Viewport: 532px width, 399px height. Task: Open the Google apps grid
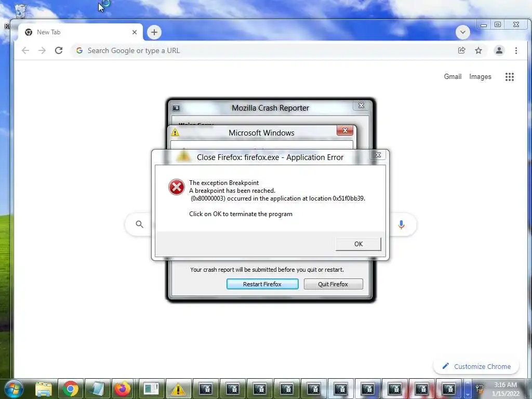click(x=509, y=77)
